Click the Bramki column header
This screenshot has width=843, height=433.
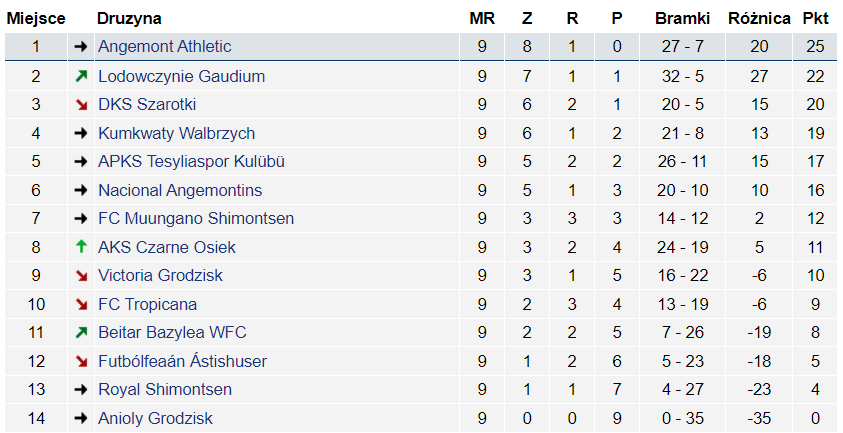point(682,18)
